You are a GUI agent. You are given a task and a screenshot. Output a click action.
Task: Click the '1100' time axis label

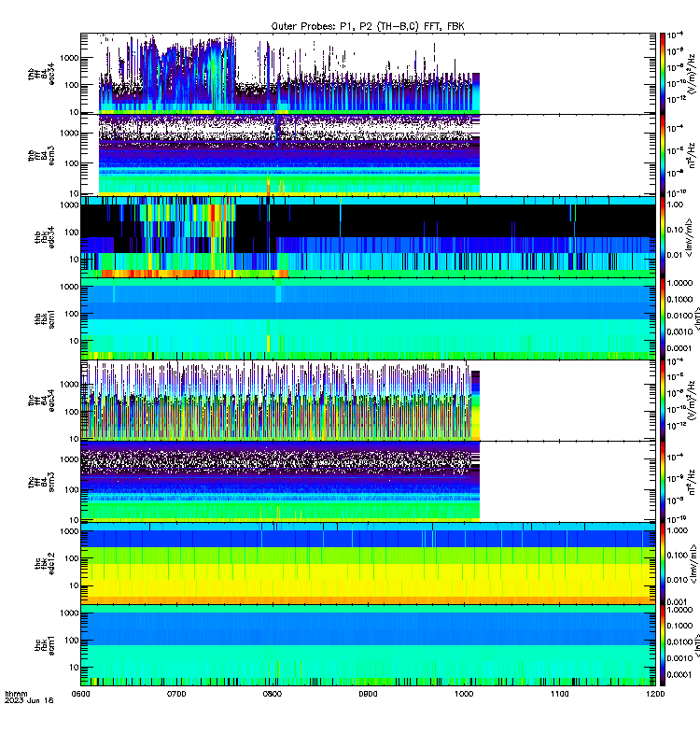pos(559,694)
